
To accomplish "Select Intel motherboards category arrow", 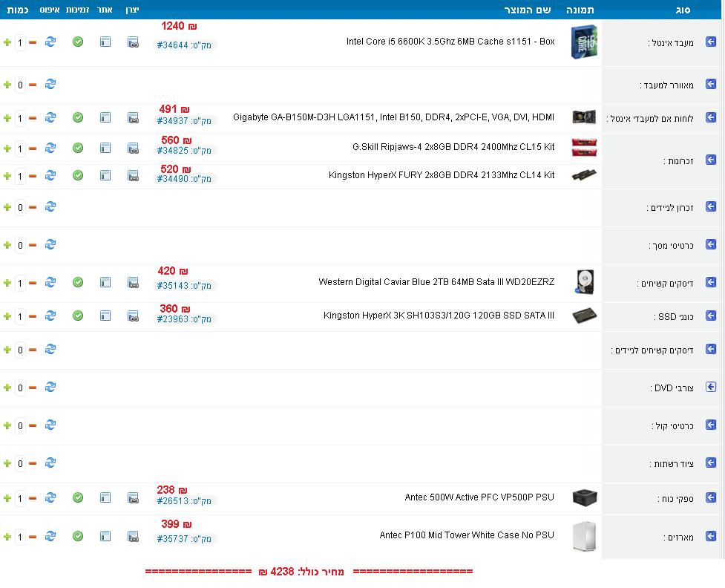I will click(x=711, y=117).
